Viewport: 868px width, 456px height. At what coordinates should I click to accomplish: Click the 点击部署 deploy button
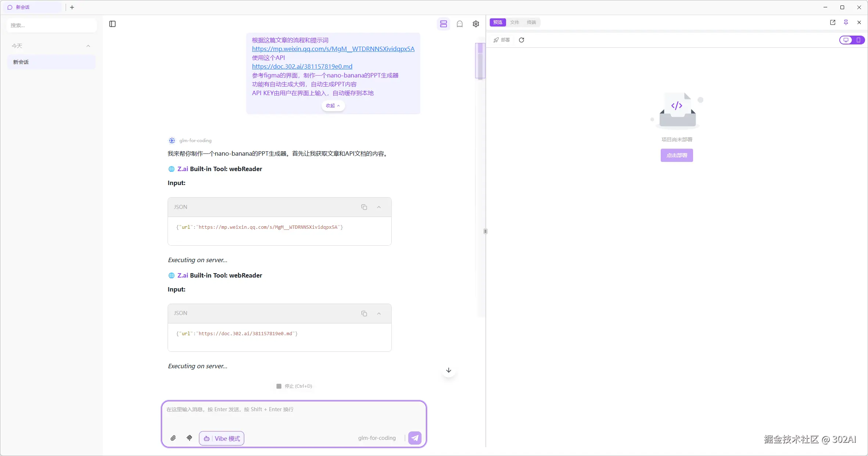click(x=677, y=155)
